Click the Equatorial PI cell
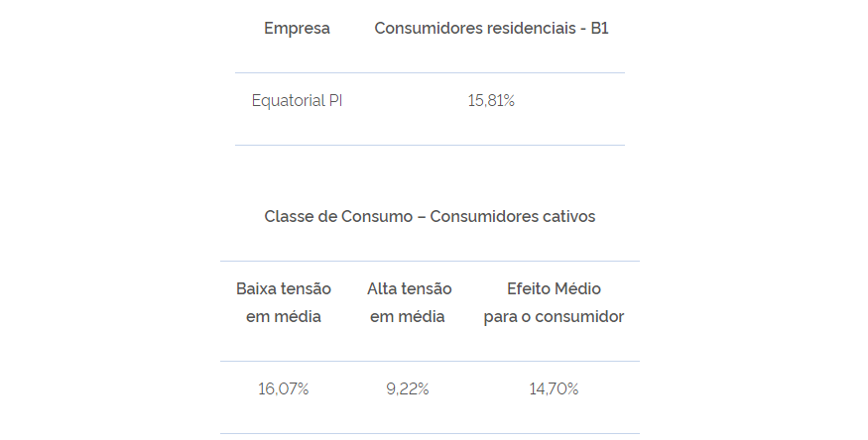 (298, 101)
